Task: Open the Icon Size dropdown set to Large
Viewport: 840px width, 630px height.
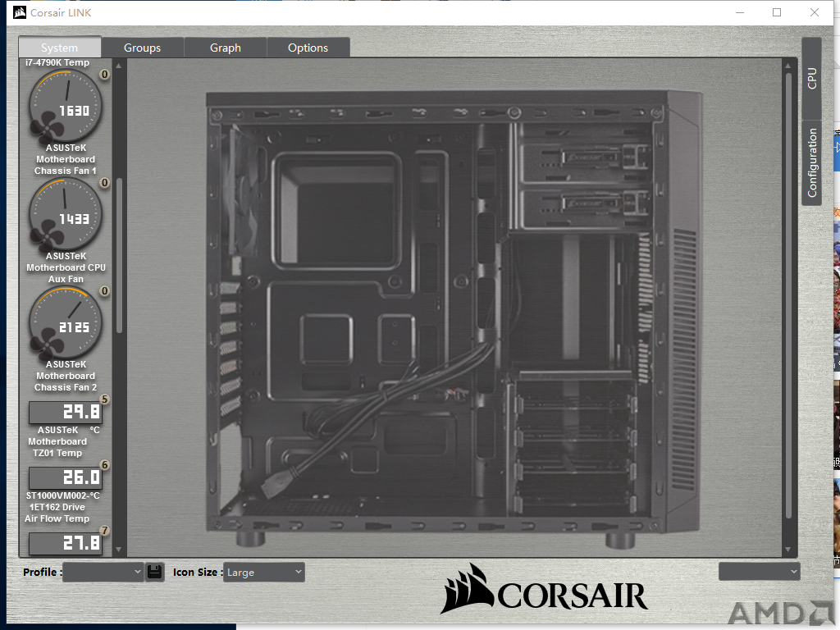Action: coord(263,572)
